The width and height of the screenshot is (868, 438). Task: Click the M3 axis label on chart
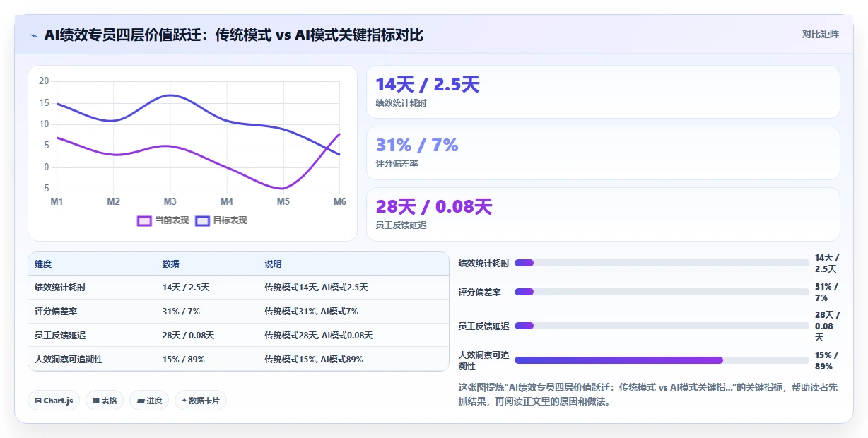[x=170, y=201]
